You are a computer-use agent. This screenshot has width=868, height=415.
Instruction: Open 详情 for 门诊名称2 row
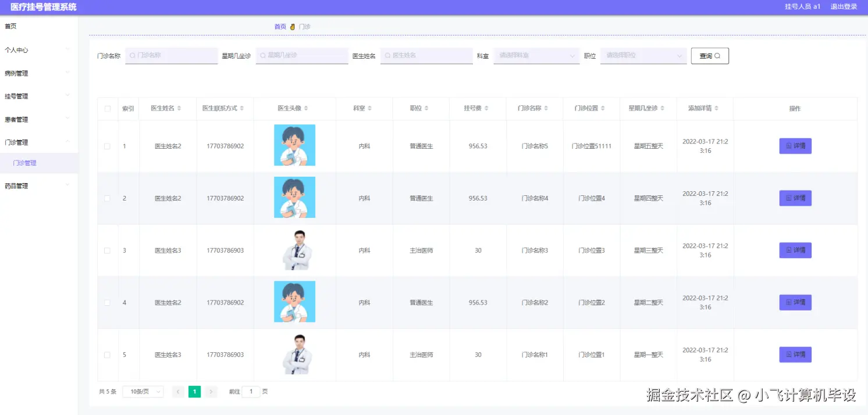795,302
